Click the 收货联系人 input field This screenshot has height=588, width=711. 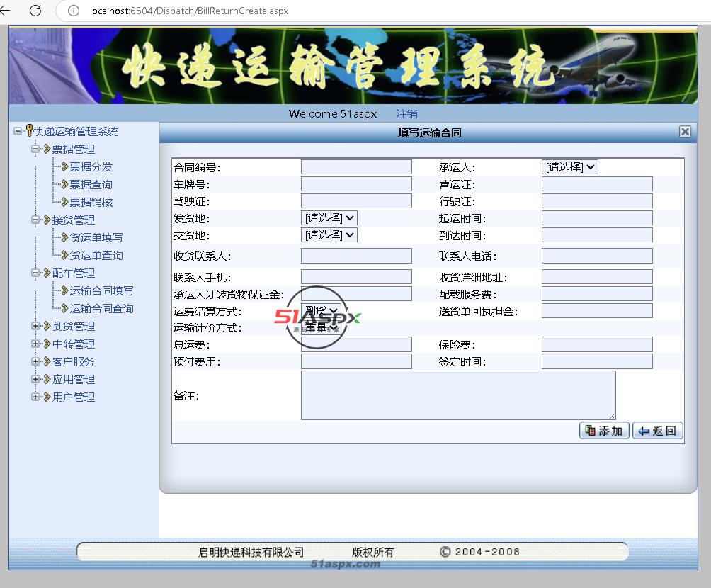(x=356, y=256)
